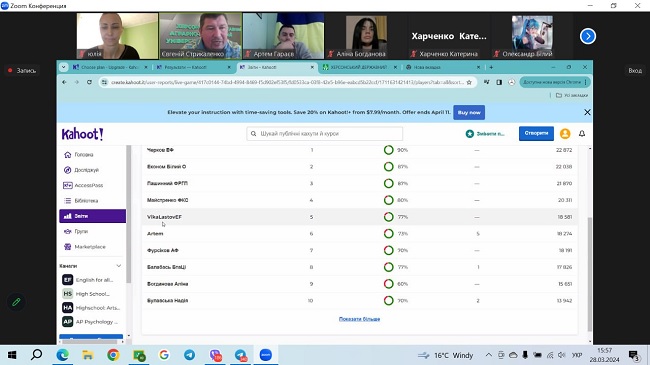Open taskbar search magnifier
Screen dimensions: 650x365
36,355
